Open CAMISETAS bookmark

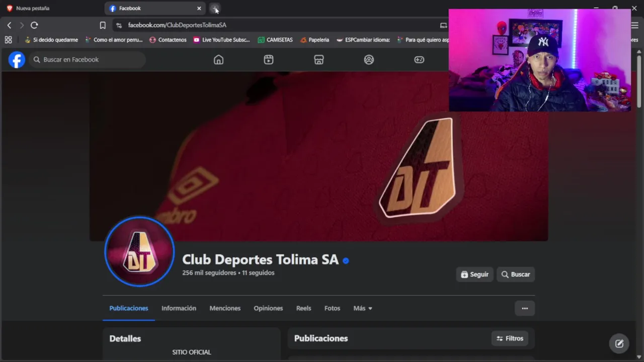pyautogui.click(x=275, y=40)
